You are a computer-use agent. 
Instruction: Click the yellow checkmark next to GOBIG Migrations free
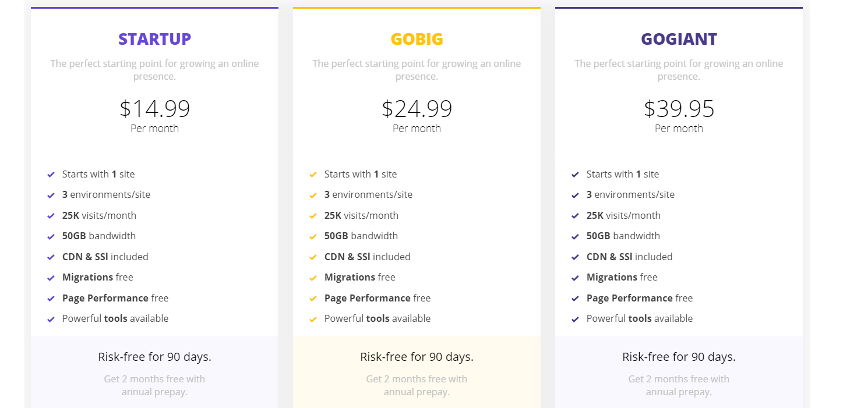point(313,278)
